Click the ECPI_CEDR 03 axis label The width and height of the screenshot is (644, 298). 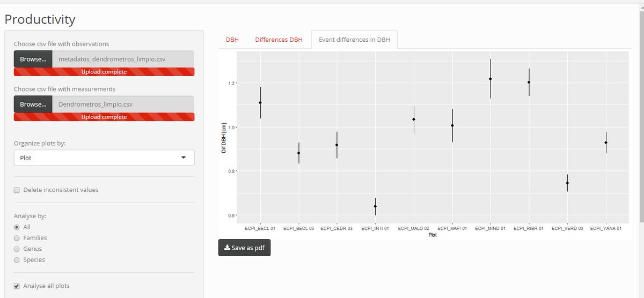[336, 229]
